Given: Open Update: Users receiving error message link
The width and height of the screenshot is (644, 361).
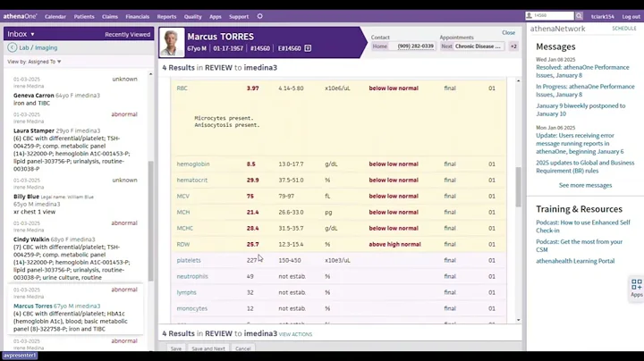Looking at the screenshot, I should coord(580,143).
